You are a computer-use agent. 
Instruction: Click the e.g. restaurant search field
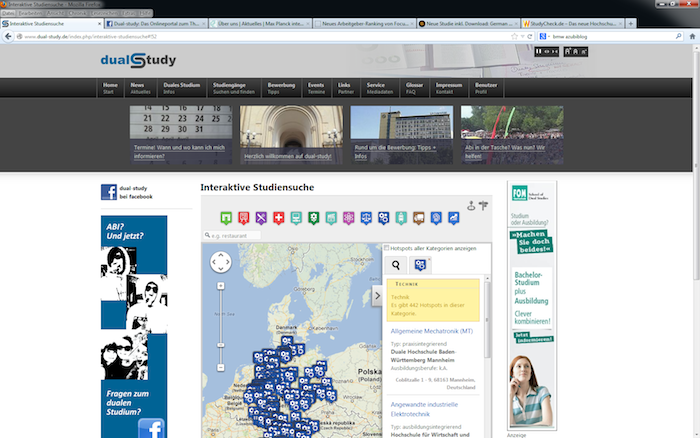click(233, 235)
